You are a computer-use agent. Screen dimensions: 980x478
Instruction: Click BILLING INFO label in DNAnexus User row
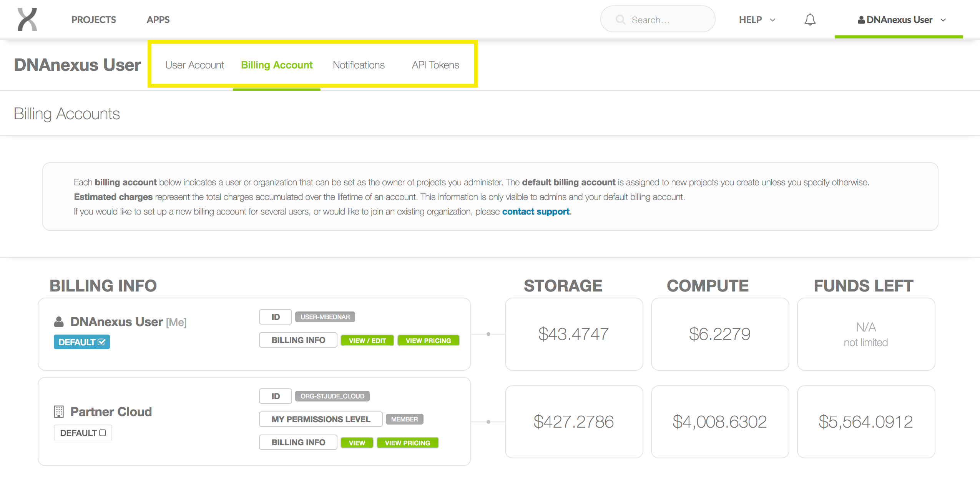tap(298, 340)
